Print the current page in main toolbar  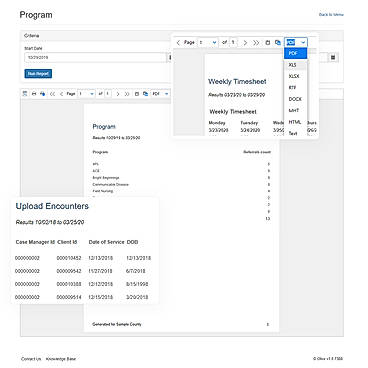[42, 94]
